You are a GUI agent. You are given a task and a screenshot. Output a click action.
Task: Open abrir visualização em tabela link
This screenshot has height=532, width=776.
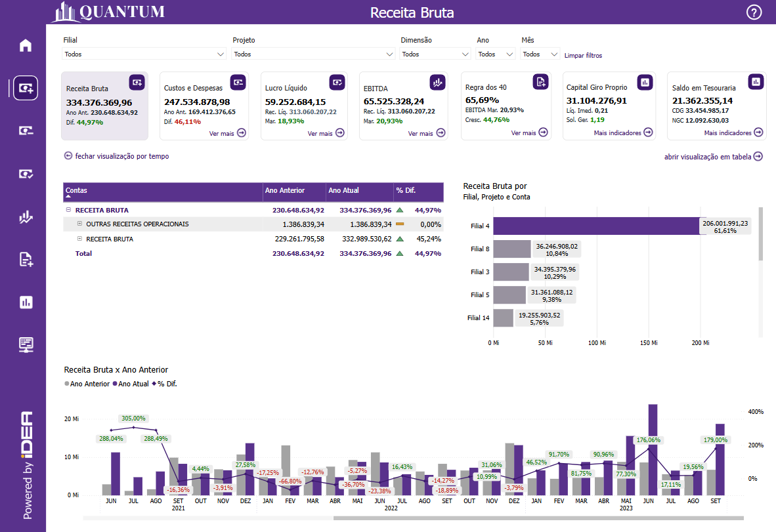713,156
